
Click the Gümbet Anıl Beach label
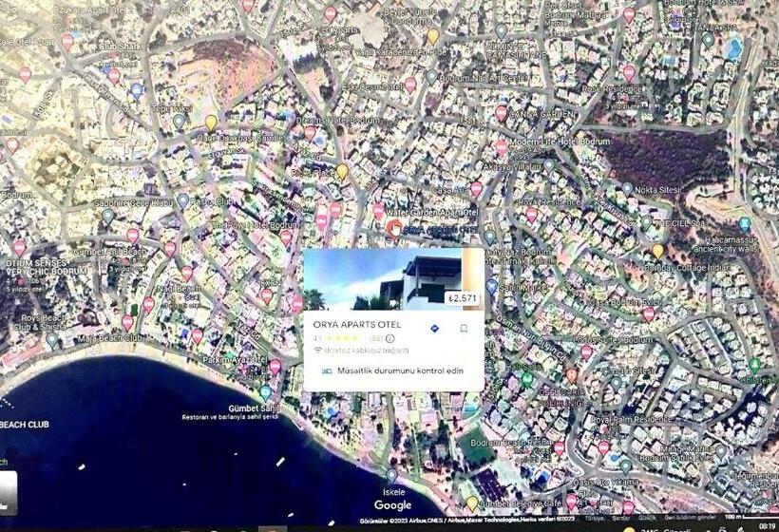(x=110, y=253)
